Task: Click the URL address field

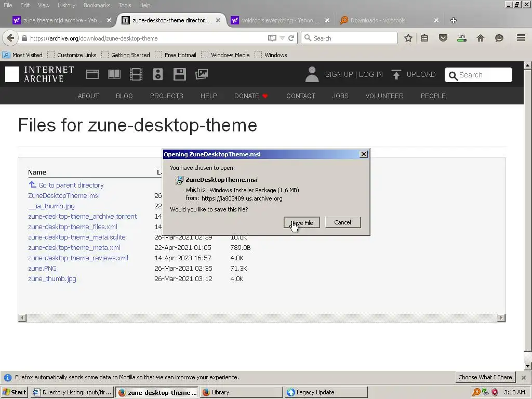Action: click(146, 38)
